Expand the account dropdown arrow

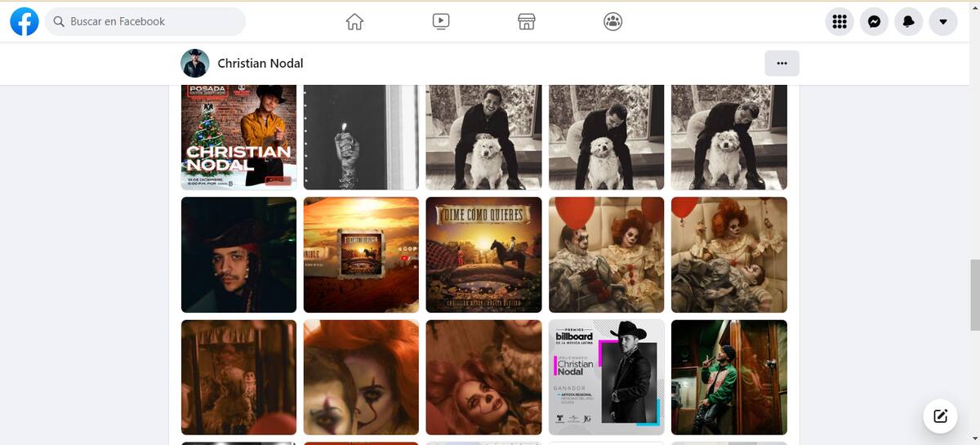point(943,22)
